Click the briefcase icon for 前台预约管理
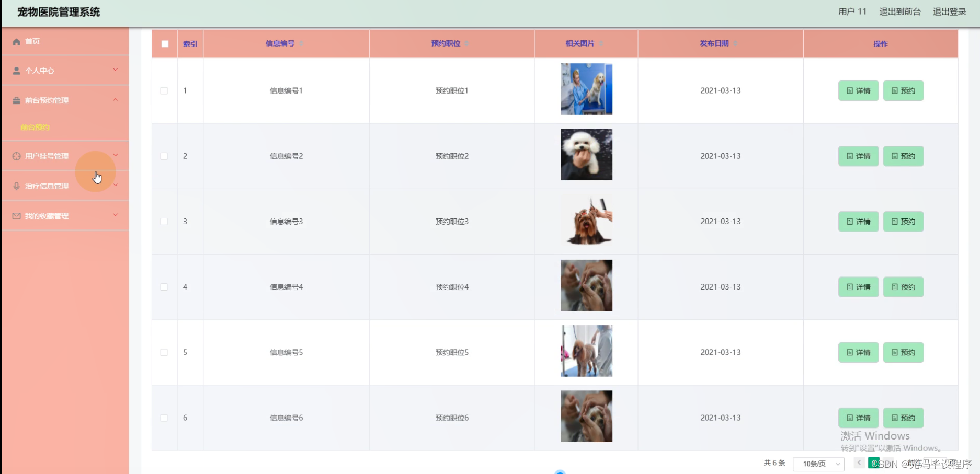 (x=17, y=100)
